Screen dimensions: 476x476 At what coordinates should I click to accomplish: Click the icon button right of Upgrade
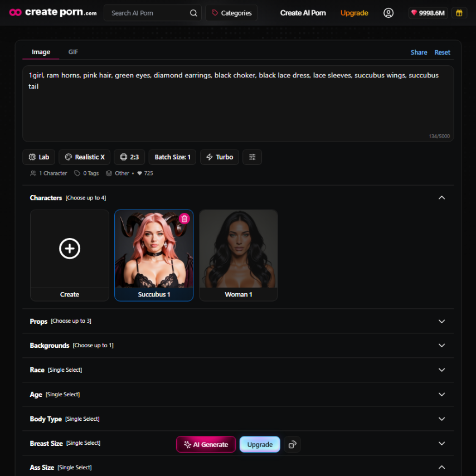292,444
